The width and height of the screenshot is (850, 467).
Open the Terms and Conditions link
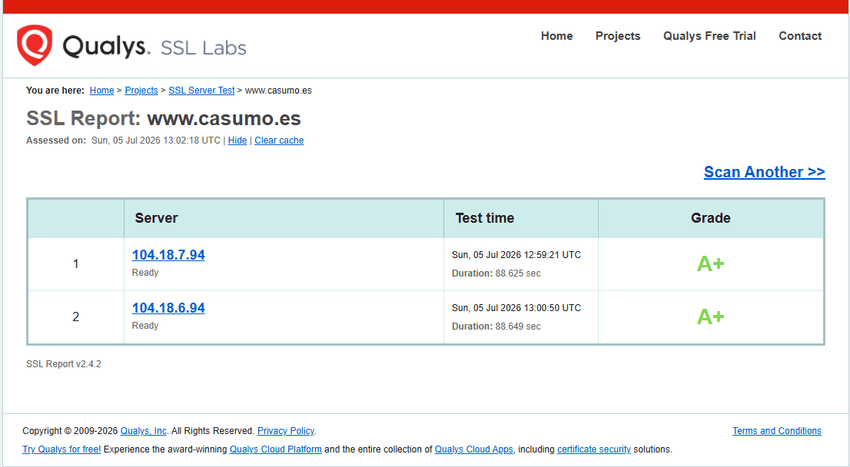(777, 431)
